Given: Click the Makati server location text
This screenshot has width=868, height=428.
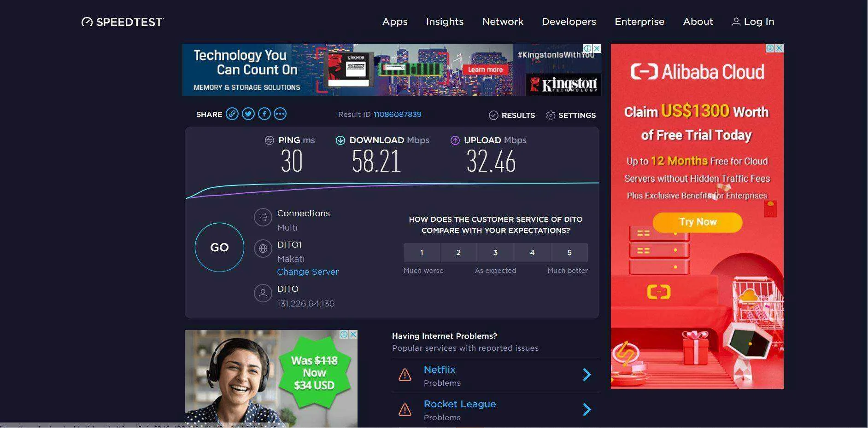Looking at the screenshot, I should pos(291,259).
